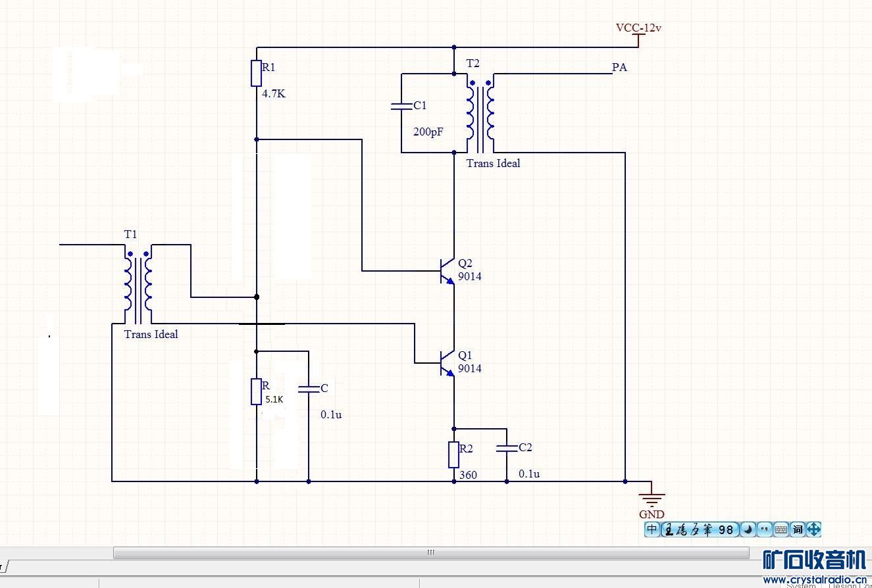Screen dimensions: 872x588
Task: Select capacitor C2 symbol
Action: point(507,448)
